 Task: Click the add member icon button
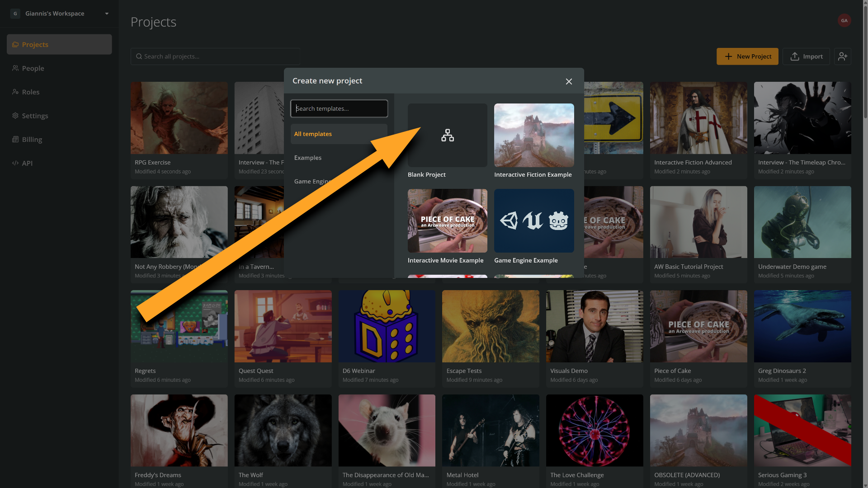click(x=842, y=56)
